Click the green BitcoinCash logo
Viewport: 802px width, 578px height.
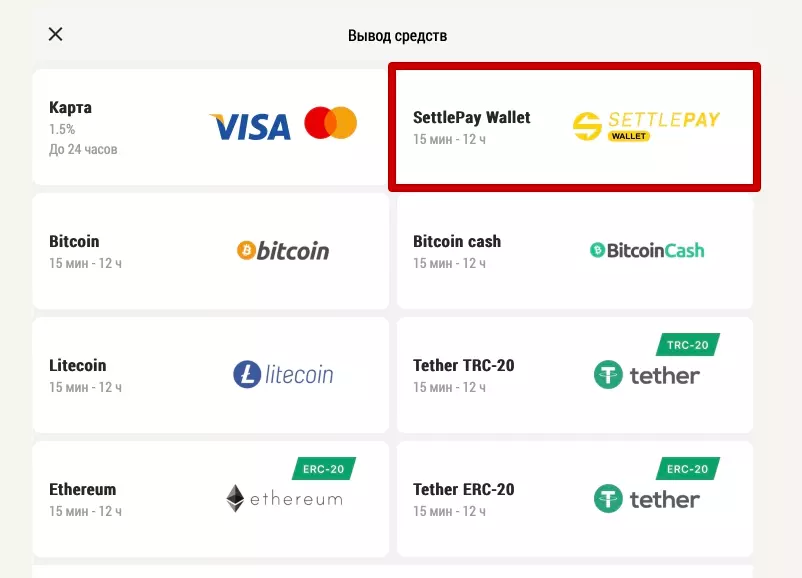[647, 250]
